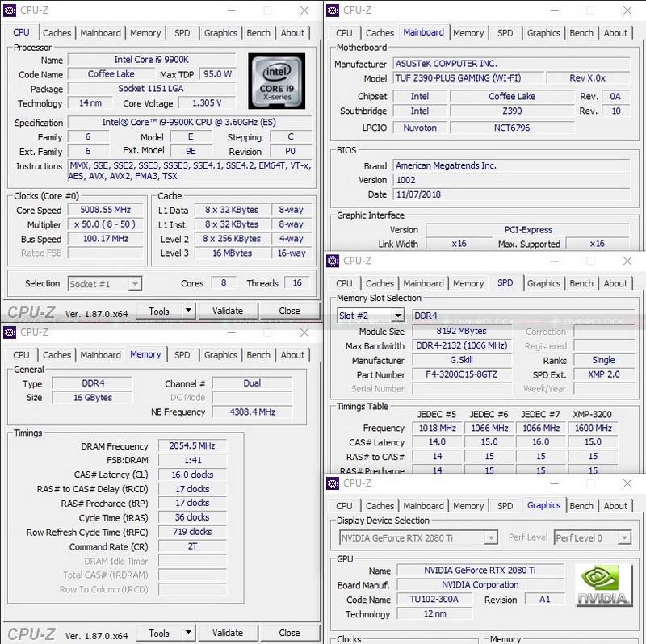Click the CPU-Z title icon in the Graphics window
This screenshot has width=646, height=644.
point(333,483)
